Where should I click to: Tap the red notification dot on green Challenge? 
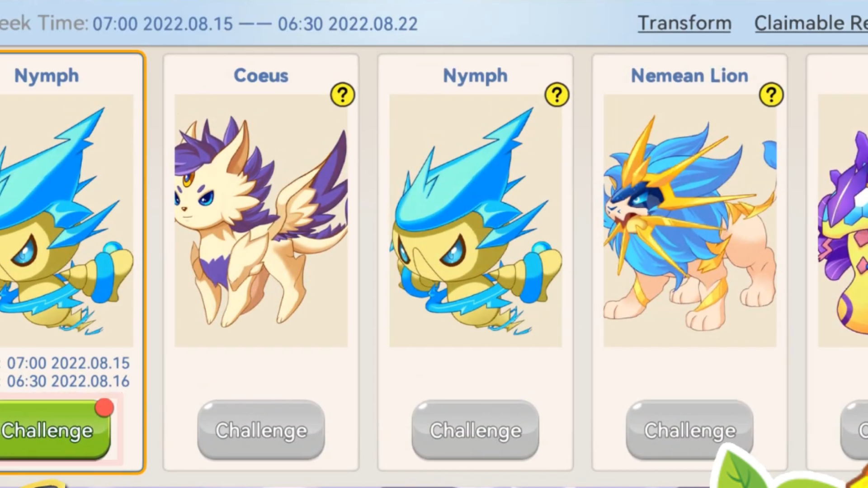pos(104,407)
